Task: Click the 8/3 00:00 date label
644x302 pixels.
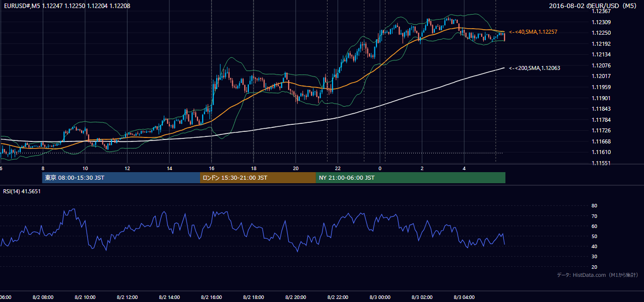Action: point(380,297)
